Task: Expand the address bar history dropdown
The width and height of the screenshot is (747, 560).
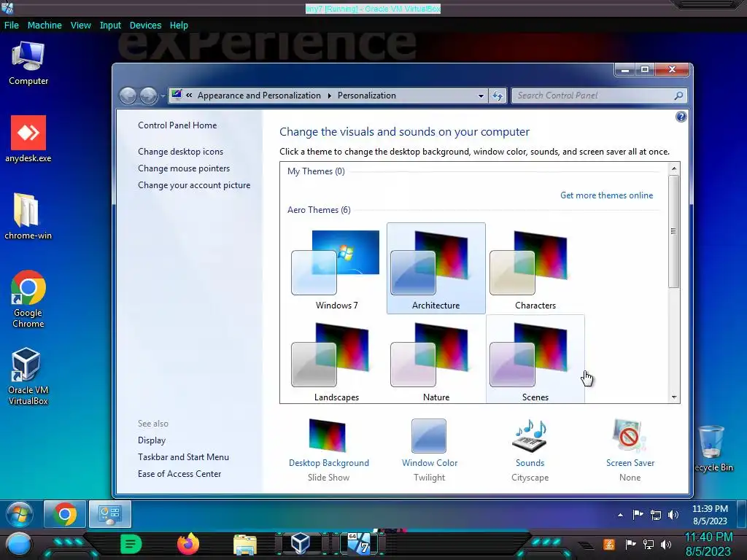Action: (481, 96)
